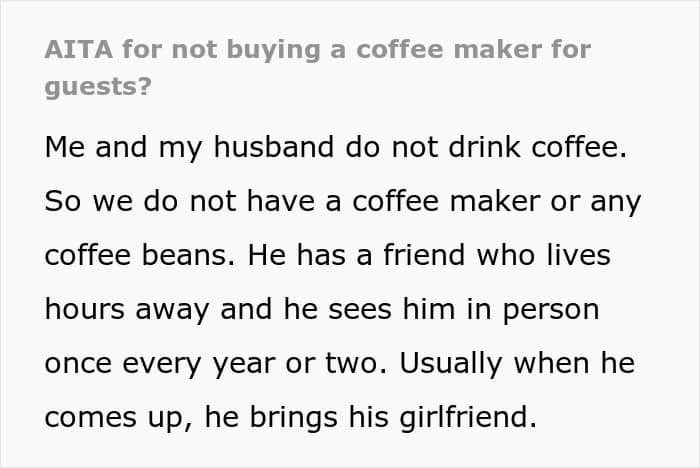This screenshot has height=468, width=700.
Task: Click the words 'comes up,' in the last line
Action: [119, 418]
